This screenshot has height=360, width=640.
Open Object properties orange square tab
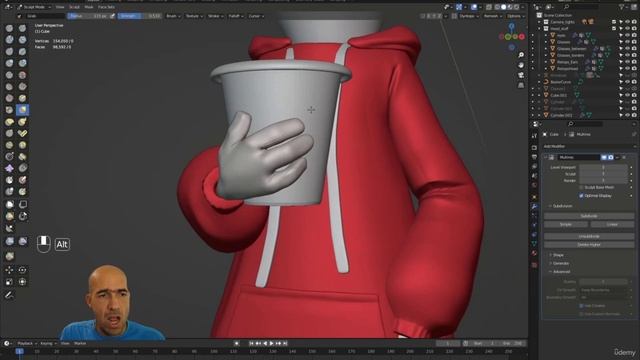(534, 197)
